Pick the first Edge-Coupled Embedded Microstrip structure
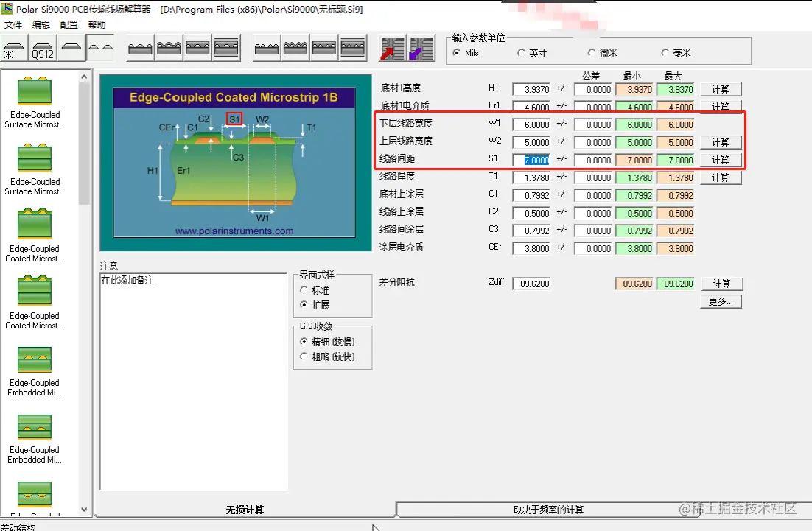This screenshot has height=531, width=812. pyautogui.click(x=35, y=371)
